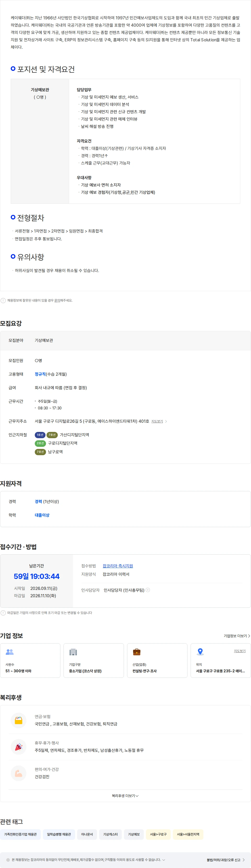Click the 편의·여가·건강 muscle icon
Viewport: 251px width, 868px height.
pos(19,773)
